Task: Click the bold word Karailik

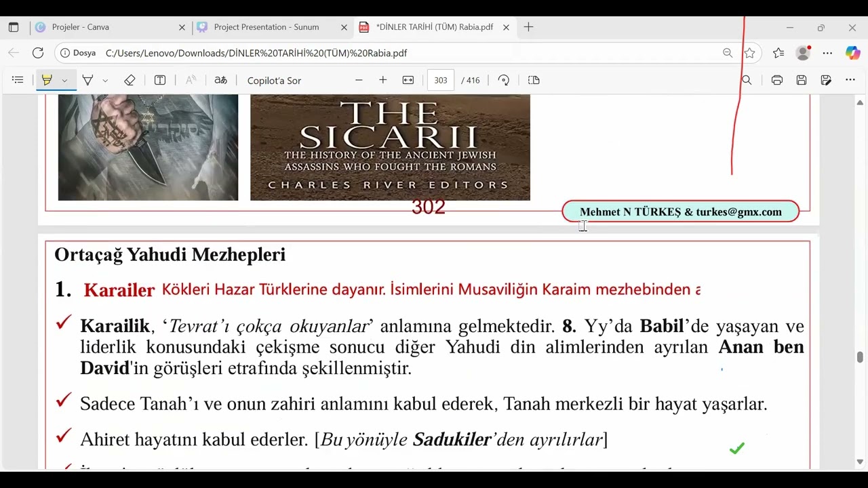Action: point(115,326)
